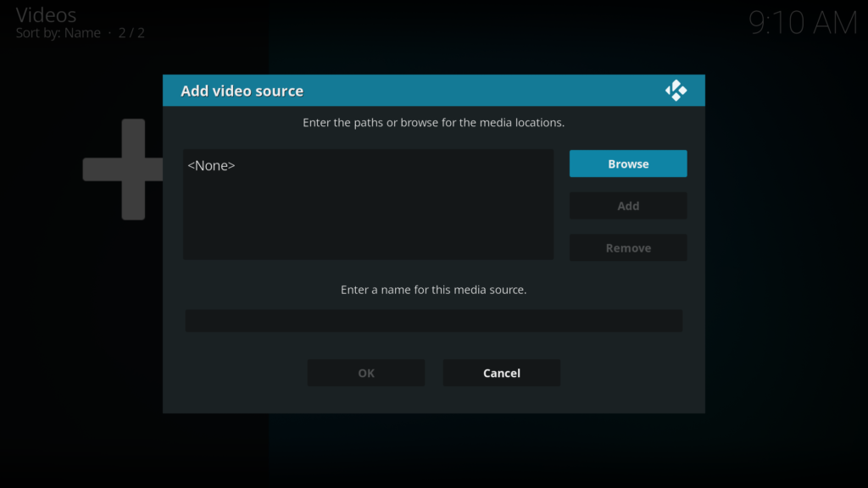Click the Add button for media paths

coord(628,205)
